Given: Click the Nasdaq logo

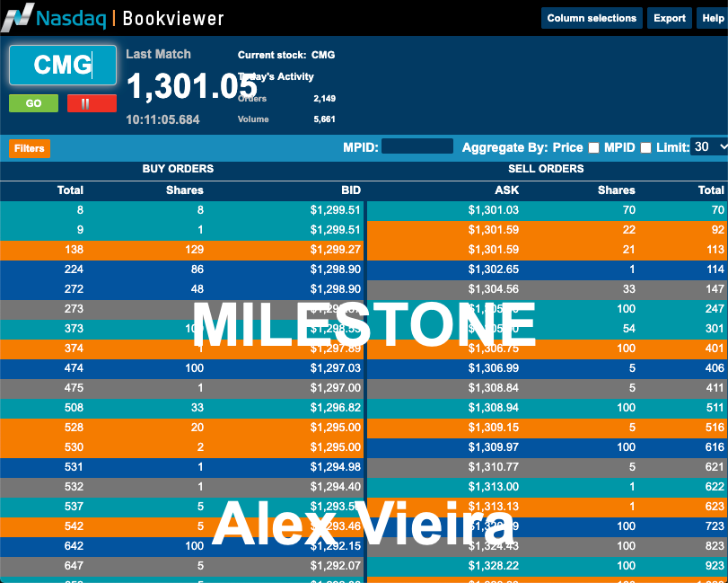Looking at the screenshot, I should tap(54, 18).
